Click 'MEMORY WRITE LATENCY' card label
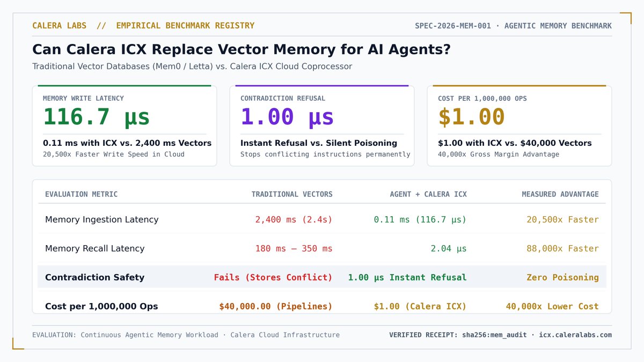The height and width of the screenshot is (362, 644). tap(83, 99)
